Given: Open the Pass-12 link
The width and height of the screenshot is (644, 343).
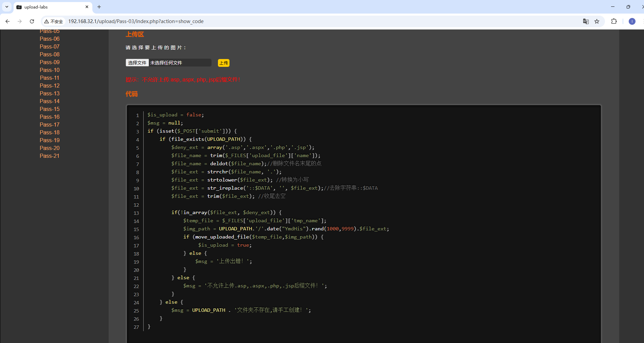Looking at the screenshot, I should [x=50, y=85].
